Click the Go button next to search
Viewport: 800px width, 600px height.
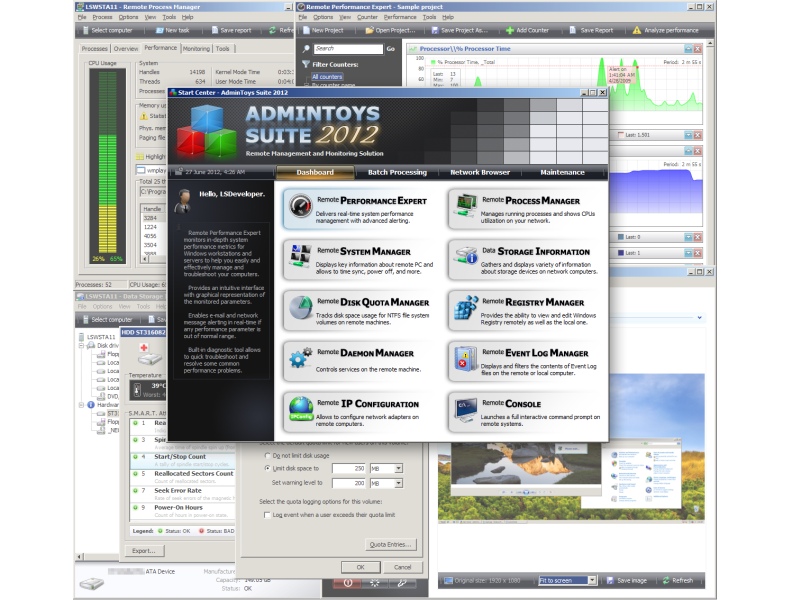pos(390,49)
